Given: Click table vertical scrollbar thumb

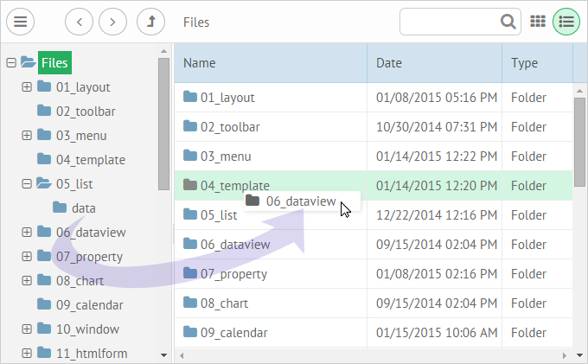Looking at the screenshot, I should pos(579,142).
